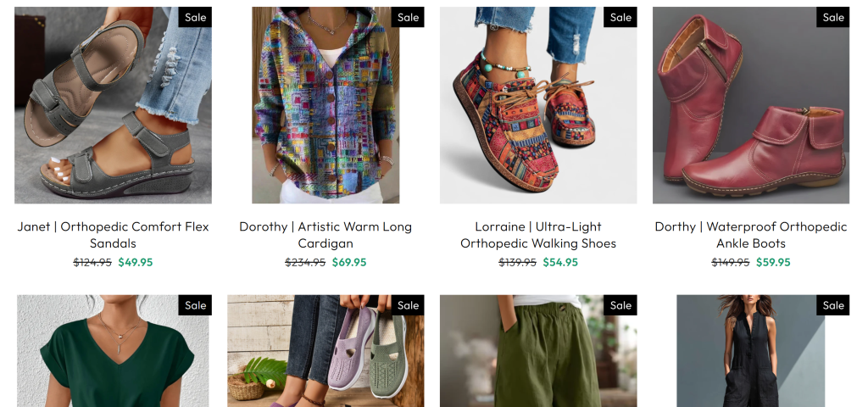Screen dimensions: 868x407
Task: Tap the Sale badge on walking shoes
Action: 620,17
